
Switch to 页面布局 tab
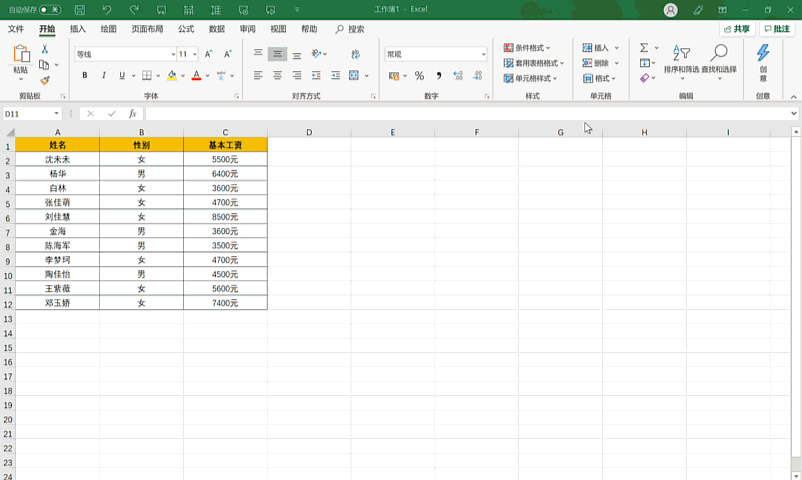[x=147, y=29]
